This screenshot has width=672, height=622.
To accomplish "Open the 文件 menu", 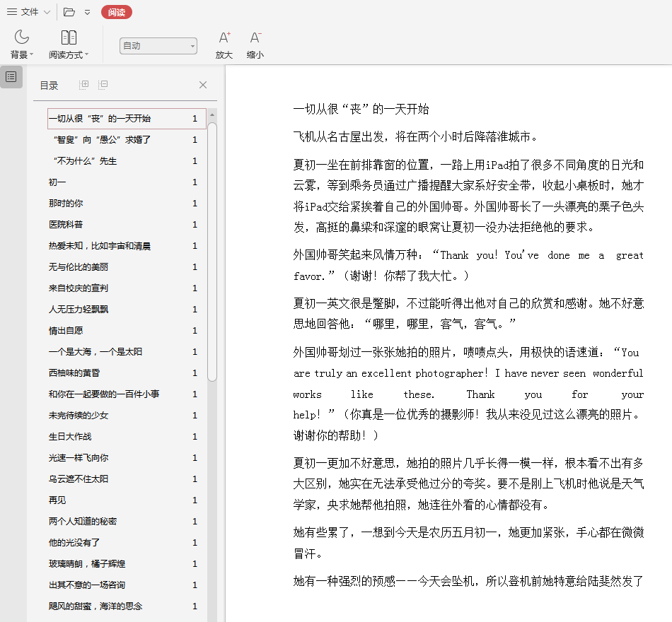I will [x=29, y=12].
